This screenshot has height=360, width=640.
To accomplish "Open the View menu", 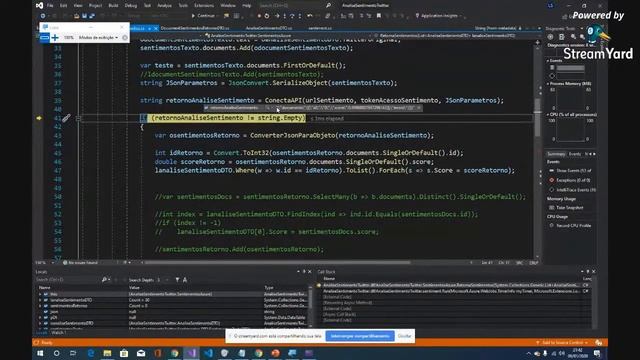I will tap(78, 6).
